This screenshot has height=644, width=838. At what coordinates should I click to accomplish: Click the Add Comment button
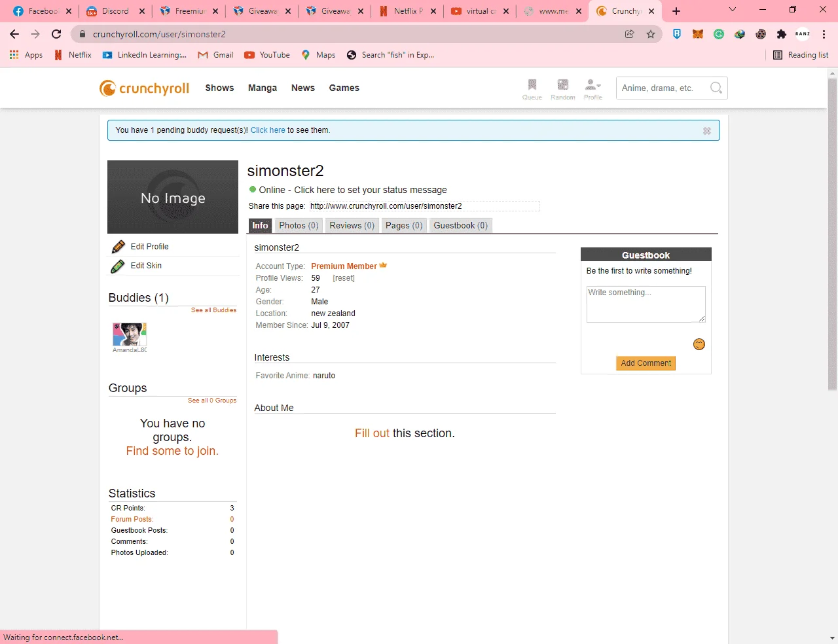[x=646, y=363]
